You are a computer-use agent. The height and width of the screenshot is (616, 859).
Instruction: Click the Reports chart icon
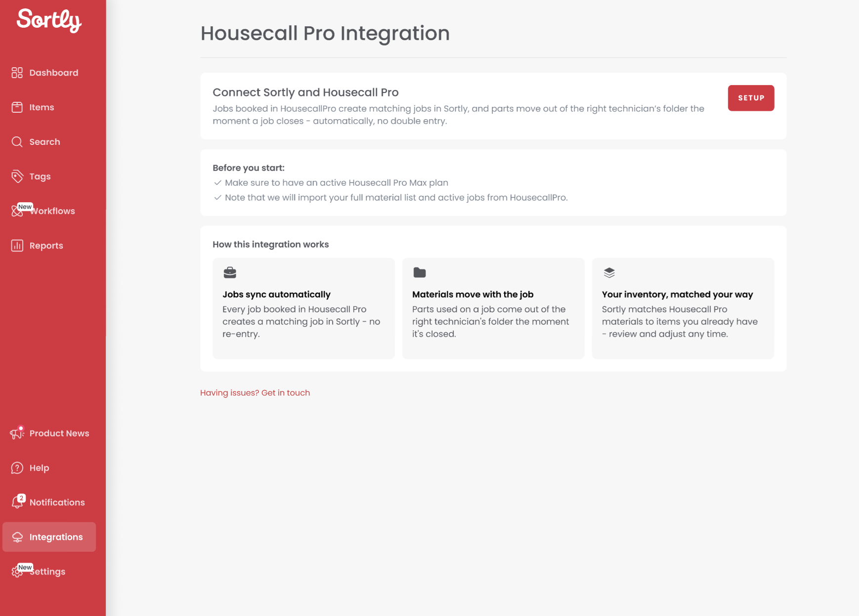[17, 246]
